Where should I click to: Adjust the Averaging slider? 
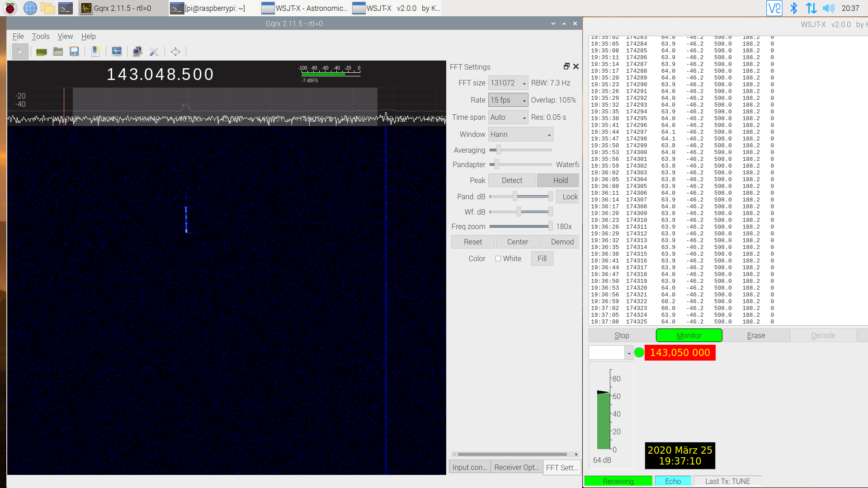[521, 150]
